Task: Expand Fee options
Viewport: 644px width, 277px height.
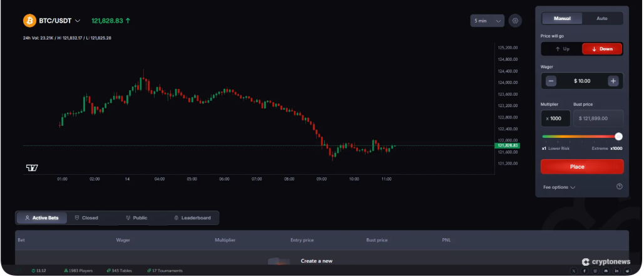Action: (559, 187)
